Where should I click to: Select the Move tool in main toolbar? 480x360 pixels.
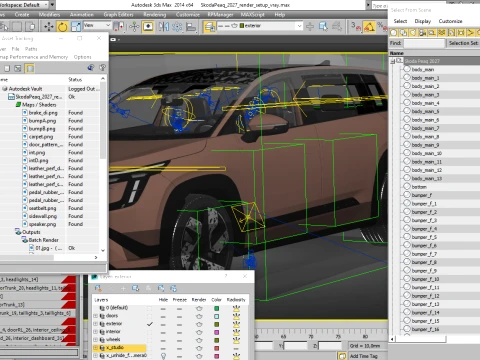[49, 26]
